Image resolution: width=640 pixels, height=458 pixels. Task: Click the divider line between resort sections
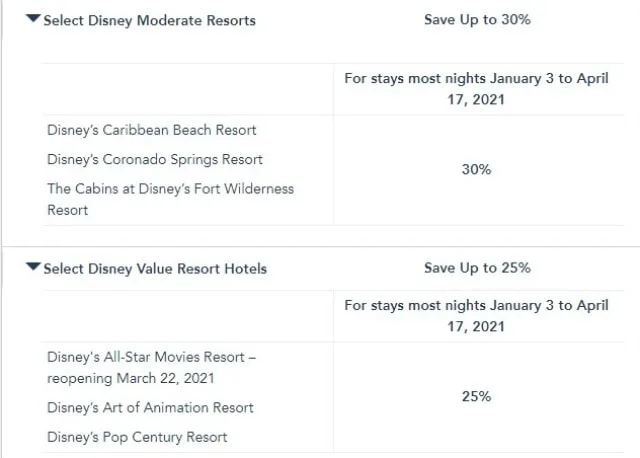tap(321, 247)
